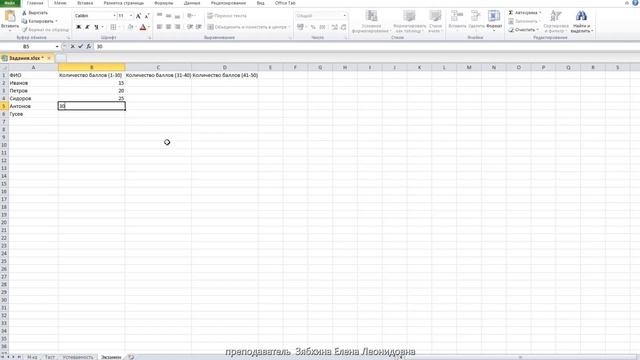Open the File (Файл) tab
The width and height of the screenshot is (640, 360).
point(10,3)
